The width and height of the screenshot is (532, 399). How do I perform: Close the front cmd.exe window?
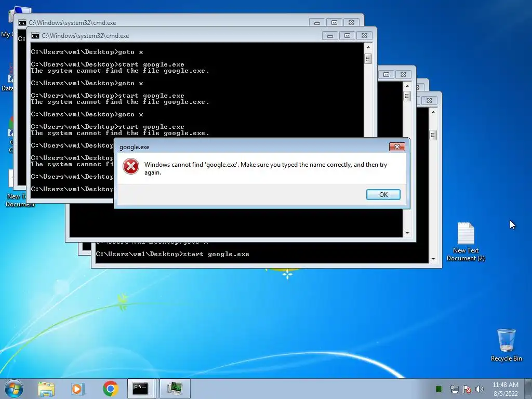(x=364, y=36)
